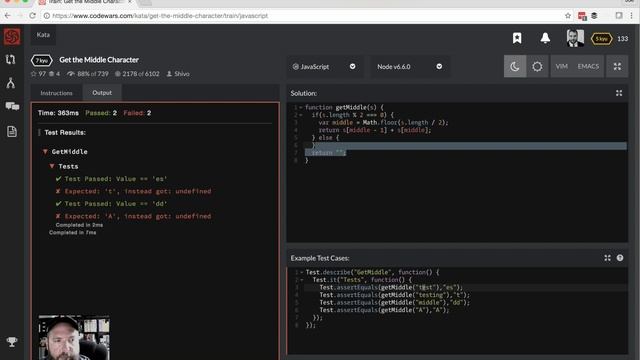Open the JavaScript language dropdown
The image size is (640, 360).
coord(324,67)
